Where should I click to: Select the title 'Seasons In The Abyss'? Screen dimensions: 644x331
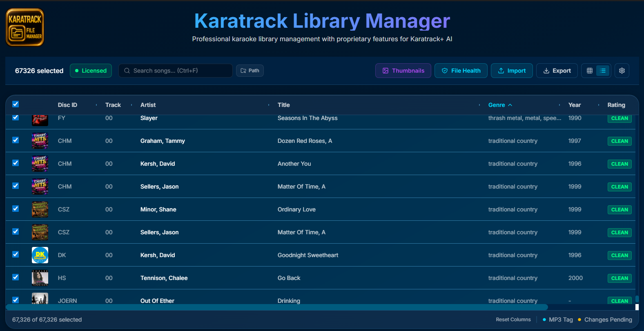pyautogui.click(x=308, y=118)
